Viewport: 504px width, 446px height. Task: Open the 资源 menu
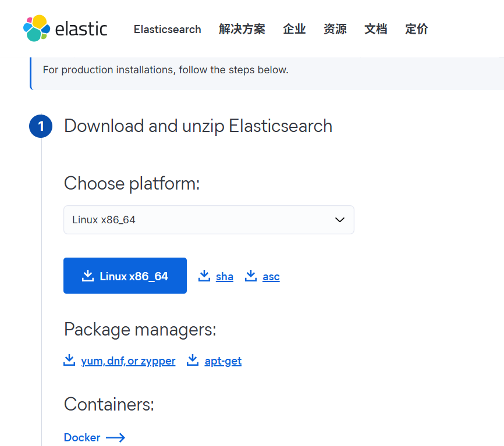click(x=335, y=29)
